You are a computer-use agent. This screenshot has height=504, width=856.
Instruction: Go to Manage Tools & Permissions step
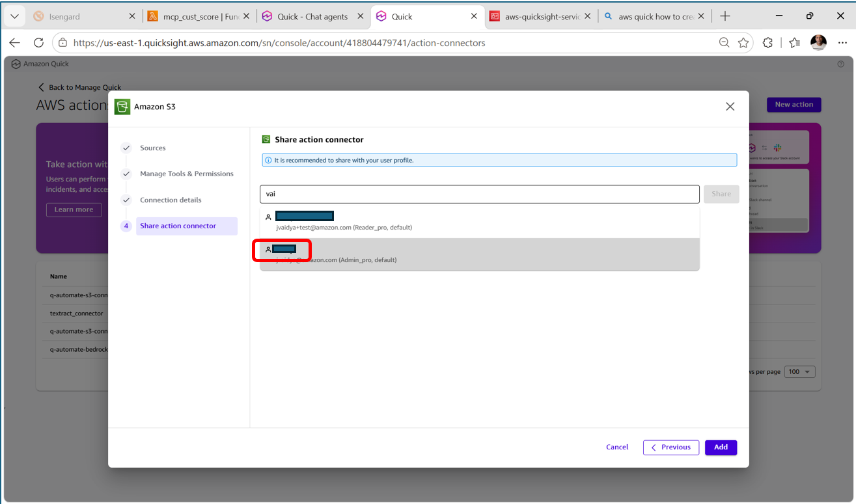pos(186,174)
